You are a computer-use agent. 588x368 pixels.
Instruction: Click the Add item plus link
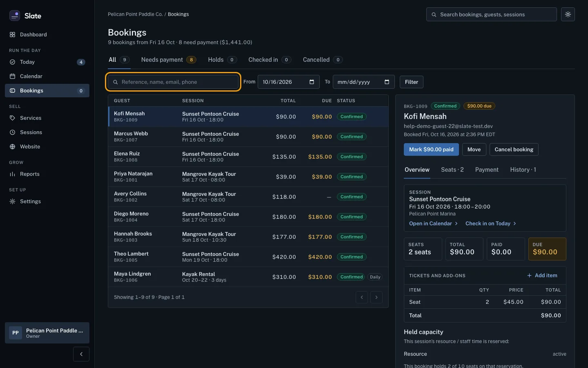coord(542,276)
